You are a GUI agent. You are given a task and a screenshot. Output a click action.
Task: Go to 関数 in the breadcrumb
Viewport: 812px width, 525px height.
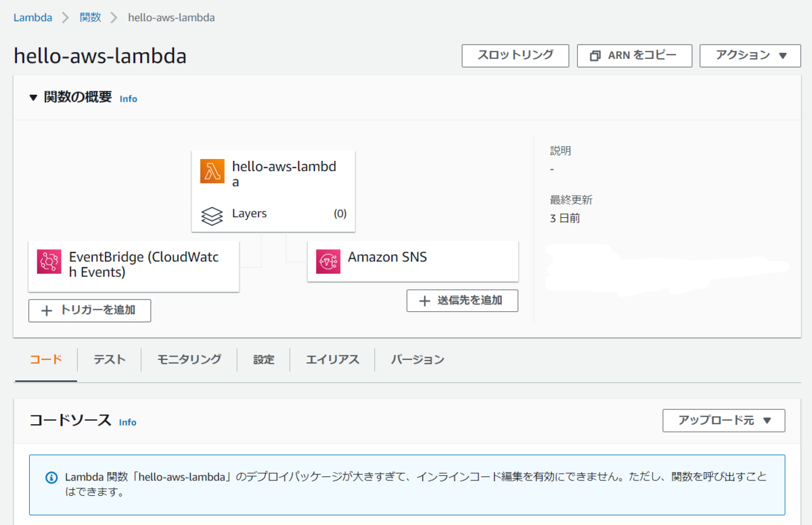click(x=91, y=18)
